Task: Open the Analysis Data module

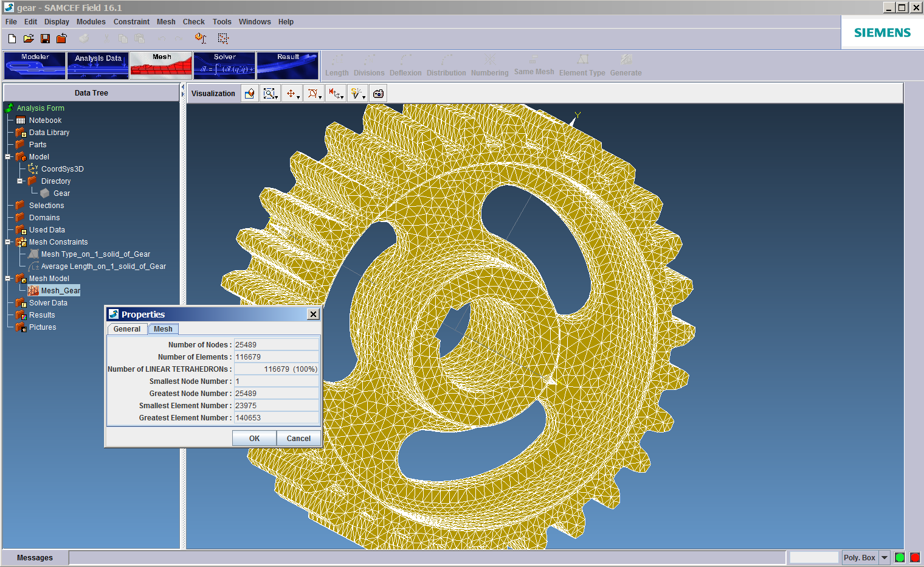Action: tap(98, 66)
